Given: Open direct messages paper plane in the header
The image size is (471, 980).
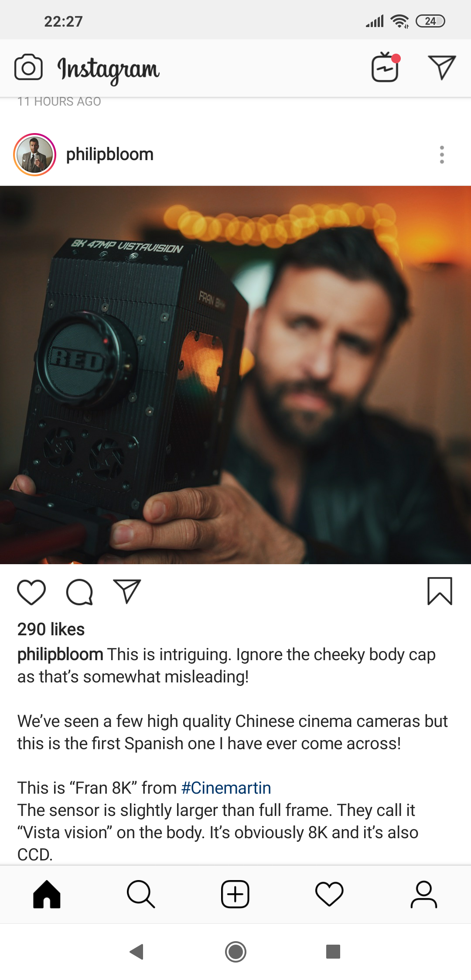Looking at the screenshot, I should click(x=442, y=68).
